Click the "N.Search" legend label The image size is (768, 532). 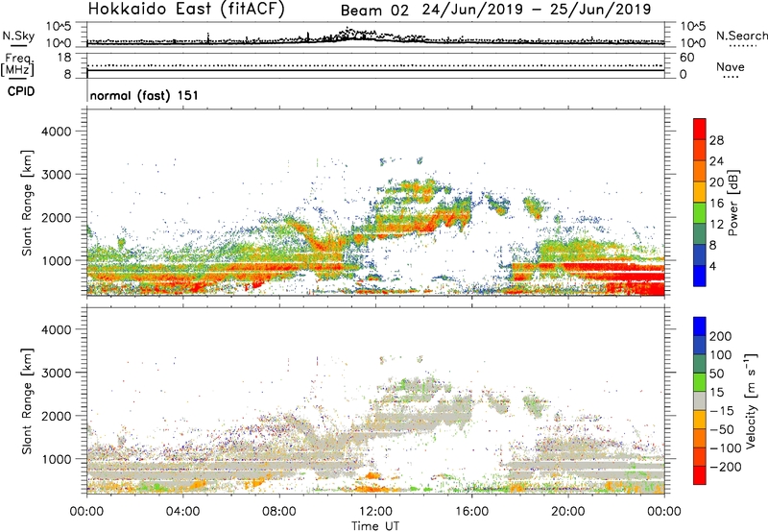coord(742,36)
